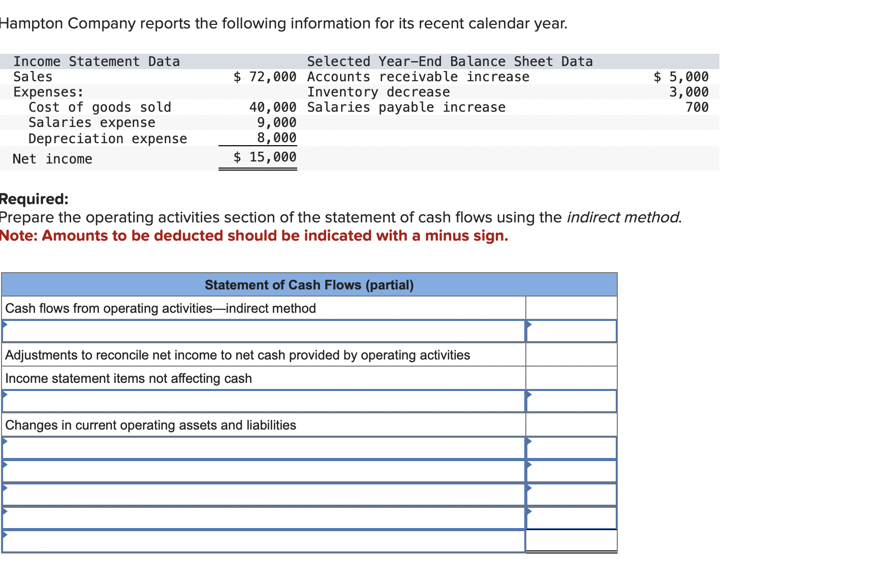The height and width of the screenshot is (588, 884).
Task: Click the red minus sign note text
Action: coord(254,236)
